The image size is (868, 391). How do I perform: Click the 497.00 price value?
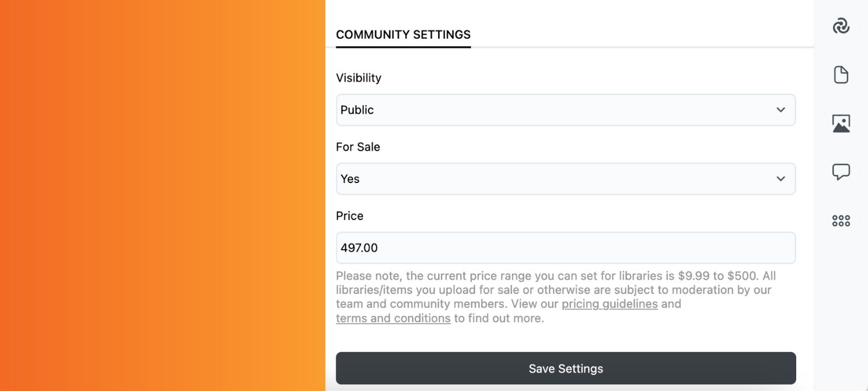point(359,247)
